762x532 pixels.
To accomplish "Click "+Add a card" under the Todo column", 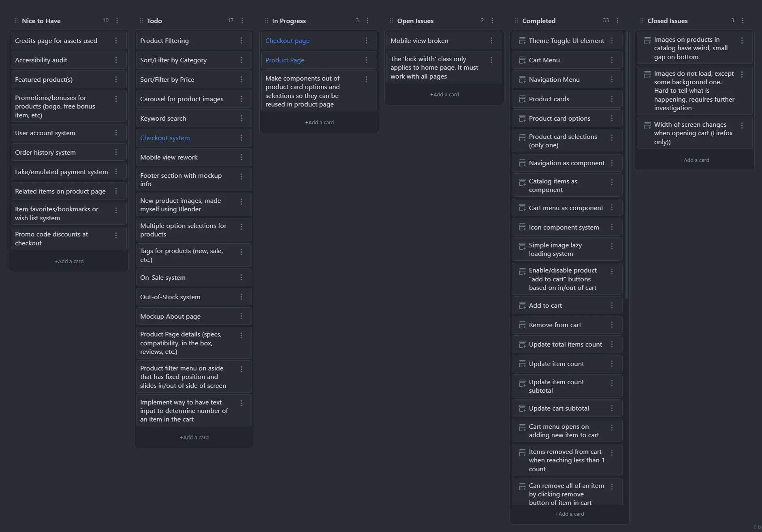I will coord(194,437).
